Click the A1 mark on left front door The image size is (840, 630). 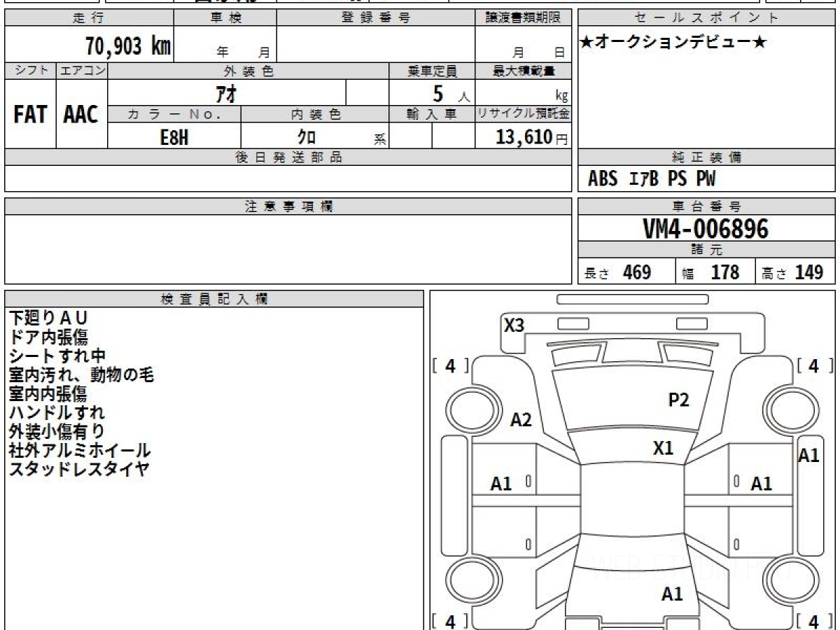[x=500, y=483]
